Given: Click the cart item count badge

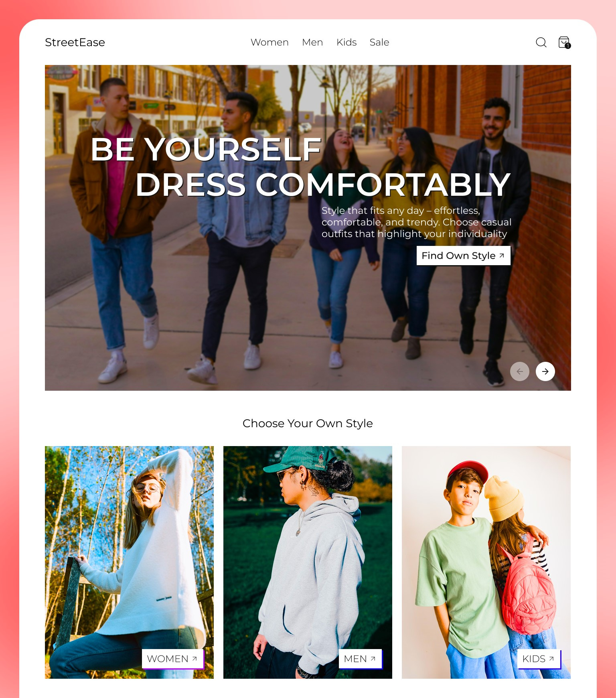Looking at the screenshot, I should [568, 46].
